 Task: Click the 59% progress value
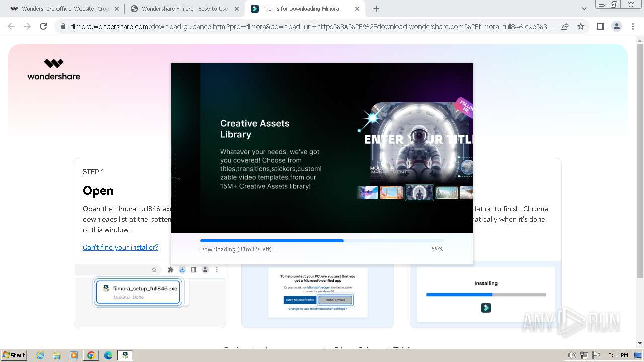pos(437,249)
